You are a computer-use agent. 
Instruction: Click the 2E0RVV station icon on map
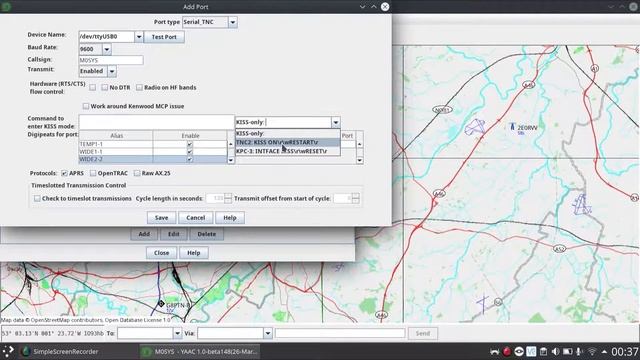pos(512,127)
